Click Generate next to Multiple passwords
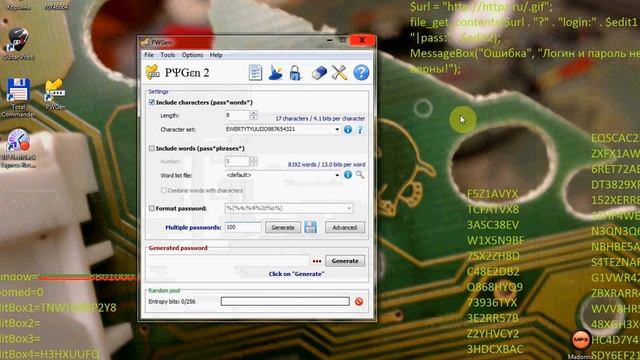 coord(283,227)
